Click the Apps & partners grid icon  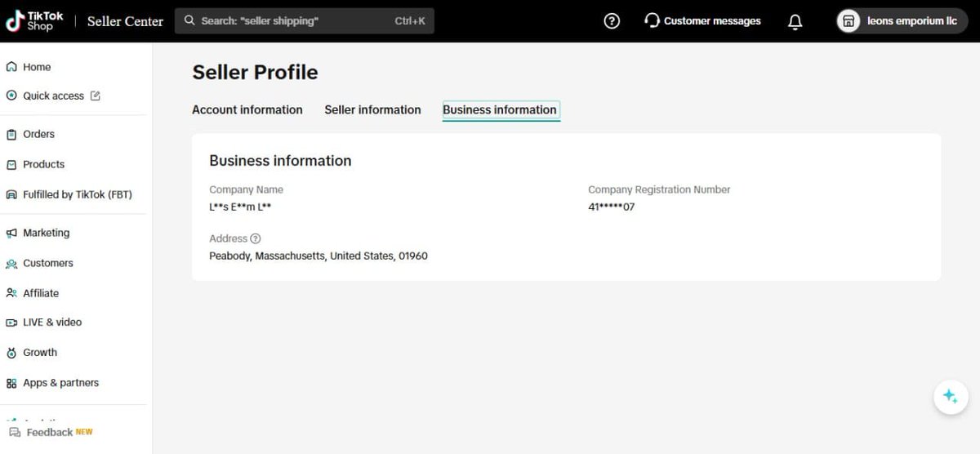tap(11, 383)
